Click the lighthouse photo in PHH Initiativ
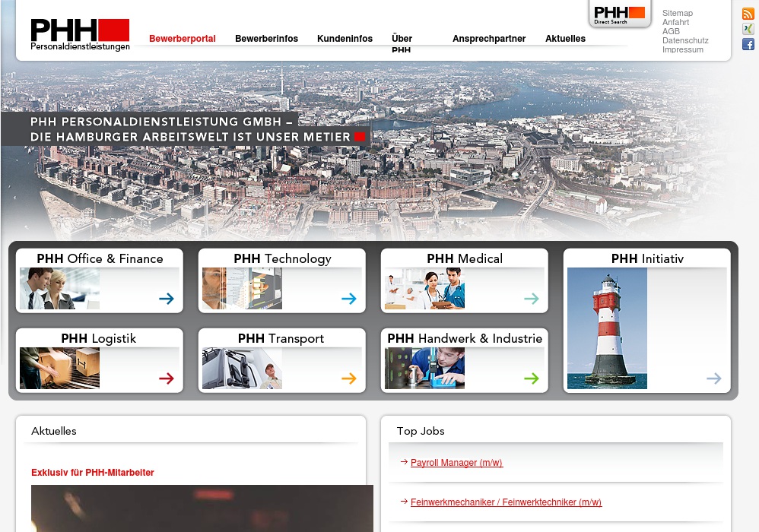 605,328
